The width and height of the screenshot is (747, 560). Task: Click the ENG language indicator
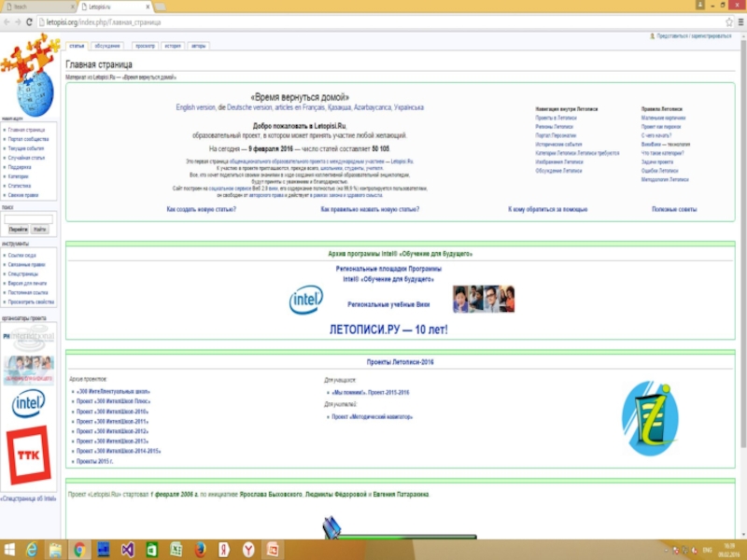point(708,551)
